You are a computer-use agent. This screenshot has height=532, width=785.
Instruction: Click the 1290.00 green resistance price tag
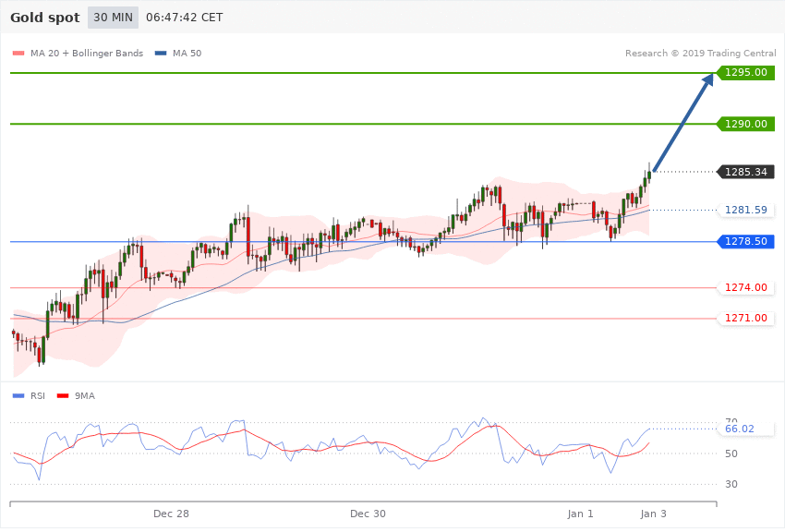tap(746, 124)
